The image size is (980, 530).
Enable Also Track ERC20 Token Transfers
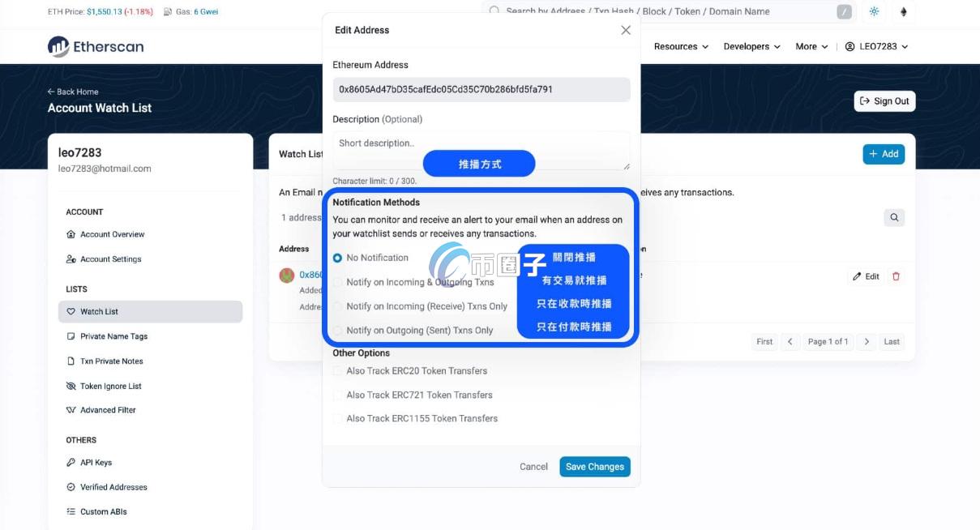338,370
